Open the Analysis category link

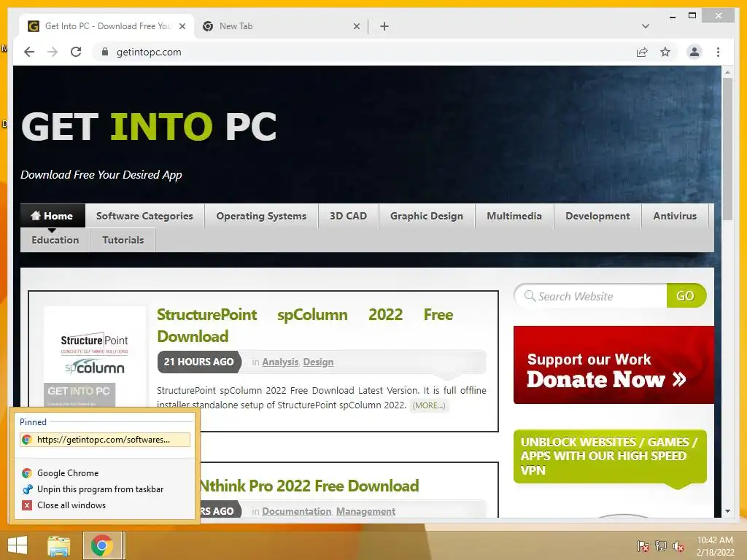pyautogui.click(x=280, y=362)
